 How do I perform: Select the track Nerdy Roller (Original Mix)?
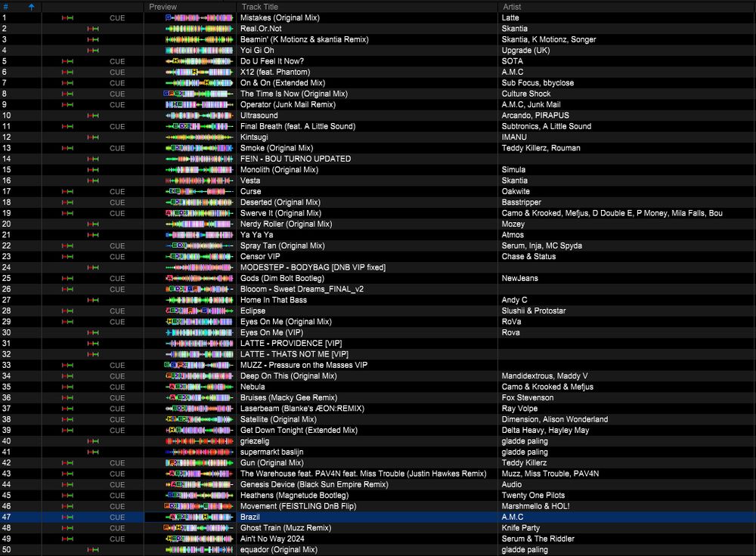tap(286, 224)
